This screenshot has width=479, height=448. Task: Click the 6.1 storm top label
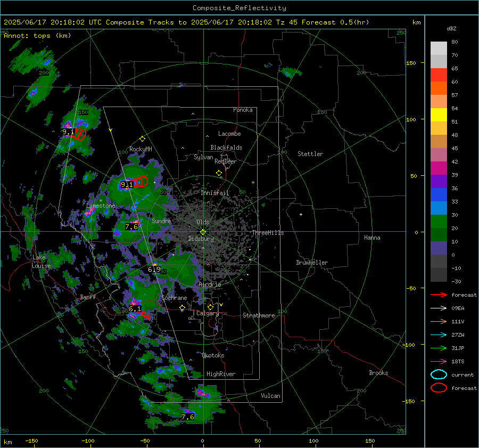(135, 308)
